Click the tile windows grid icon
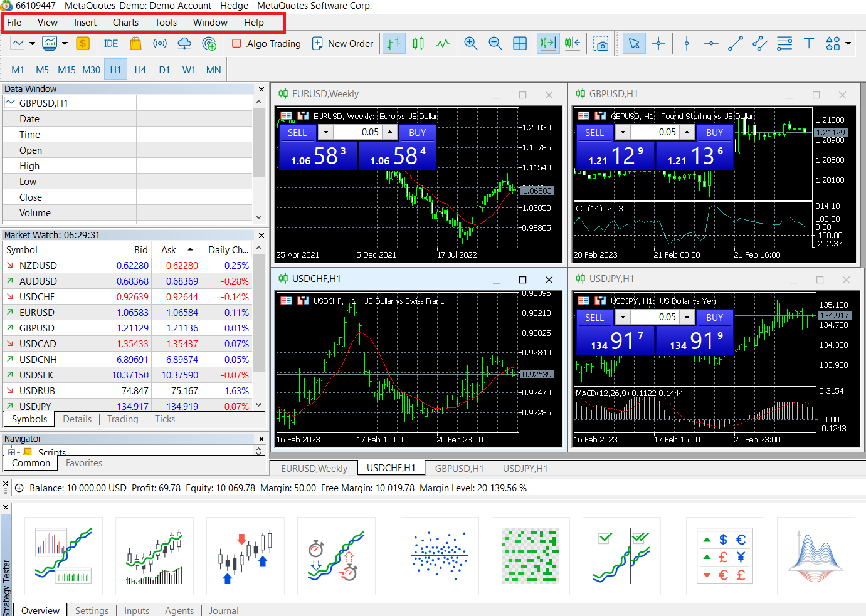This screenshot has width=866, height=616. (520, 43)
